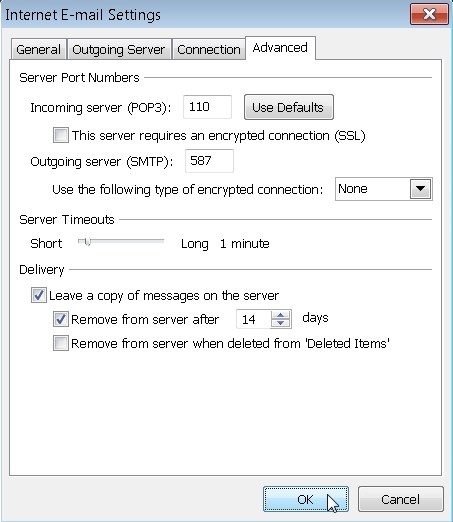453x522 pixels.
Task: Click the Advanced tab
Action: click(280, 48)
